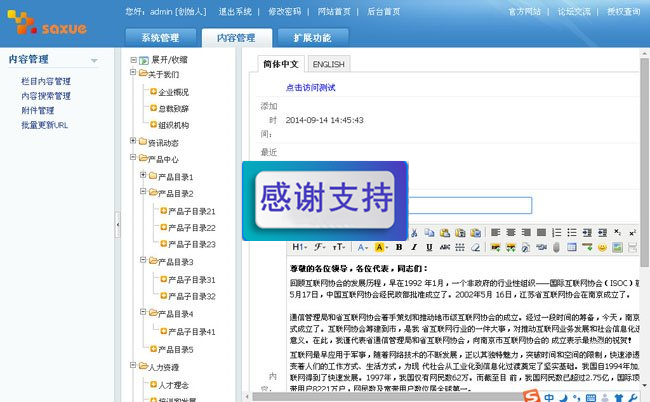Click the Cut scissors icon in editor toolbar
The image size is (650, 402).
(x=414, y=233)
